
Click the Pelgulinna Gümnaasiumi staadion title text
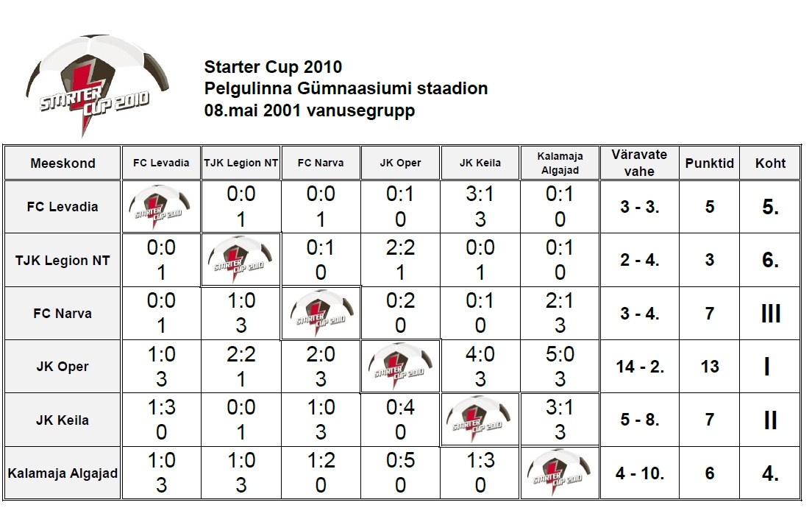point(346,88)
